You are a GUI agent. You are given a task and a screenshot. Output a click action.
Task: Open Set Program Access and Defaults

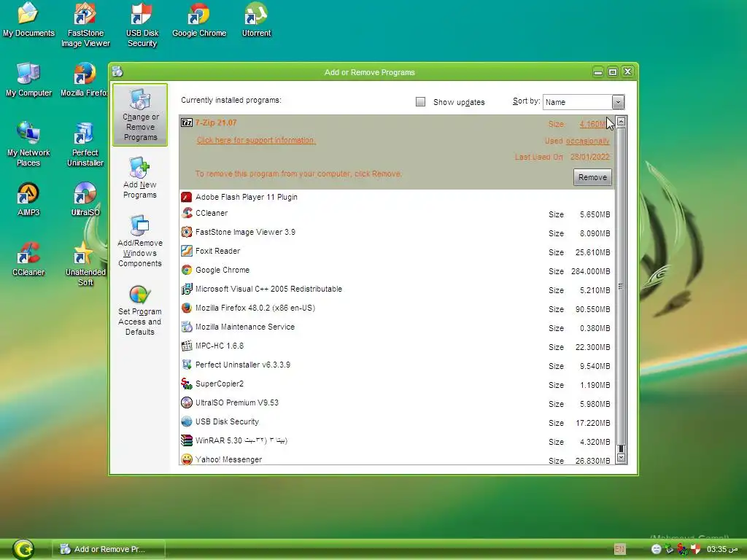(x=139, y=309)
